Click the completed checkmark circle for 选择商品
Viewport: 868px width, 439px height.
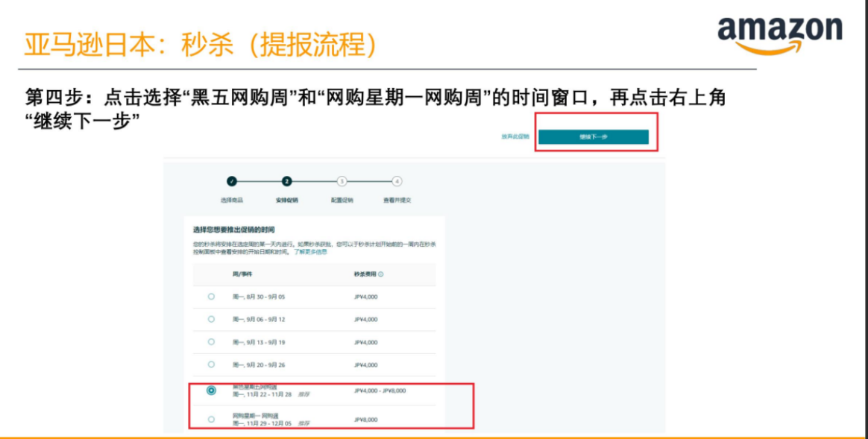(231, 180)
